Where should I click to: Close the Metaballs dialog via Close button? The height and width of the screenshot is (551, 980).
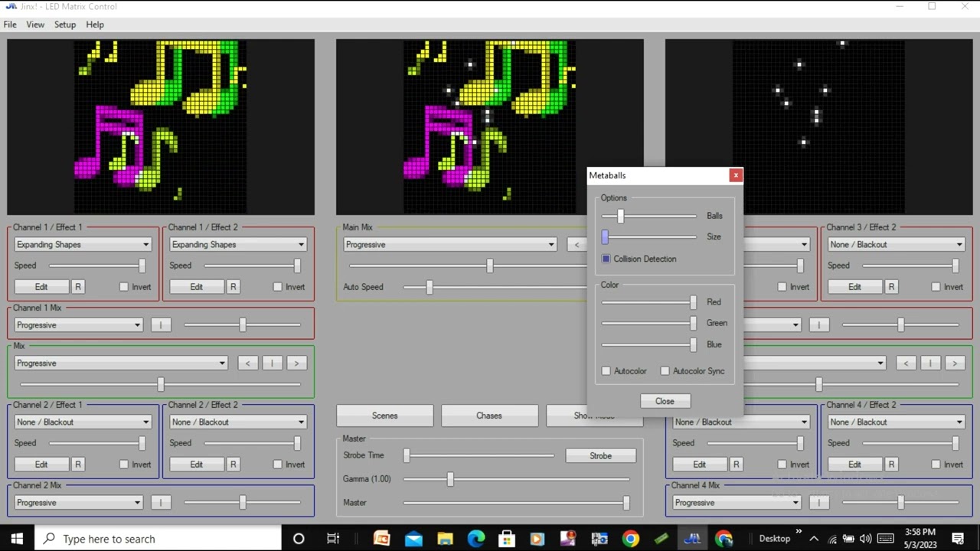[665, 401]
